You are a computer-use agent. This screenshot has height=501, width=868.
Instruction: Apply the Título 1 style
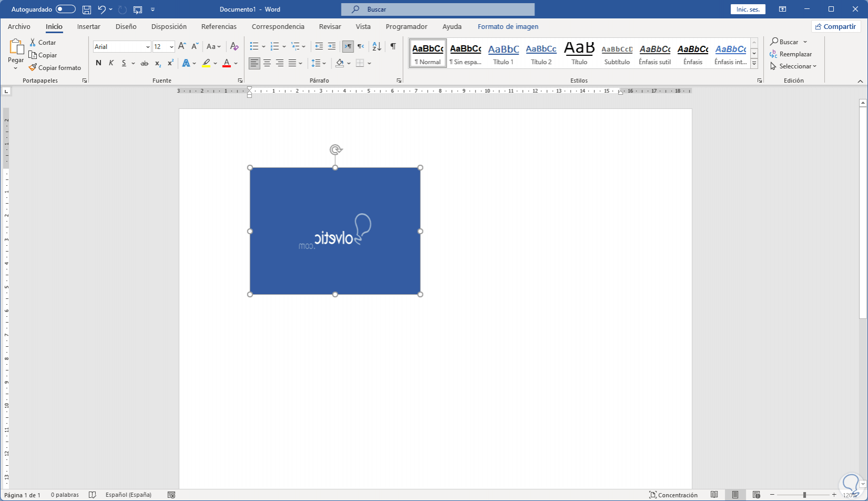pos(503,54)
